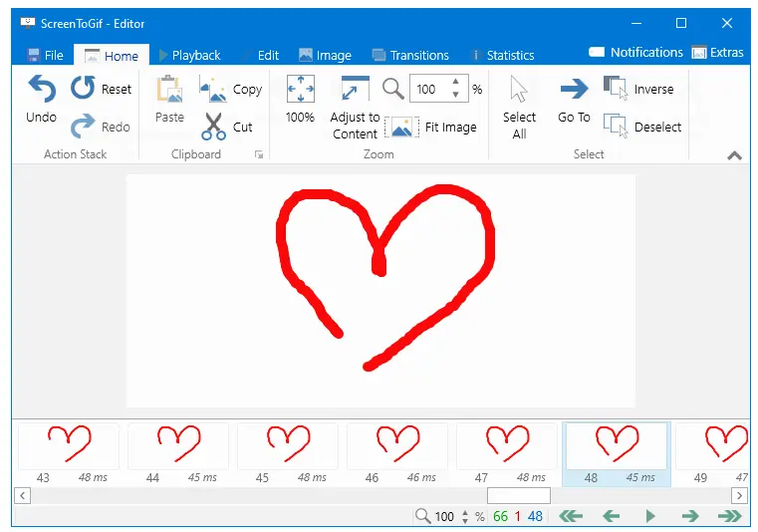Cut frames with the scissors icon

tap(213, 127)
